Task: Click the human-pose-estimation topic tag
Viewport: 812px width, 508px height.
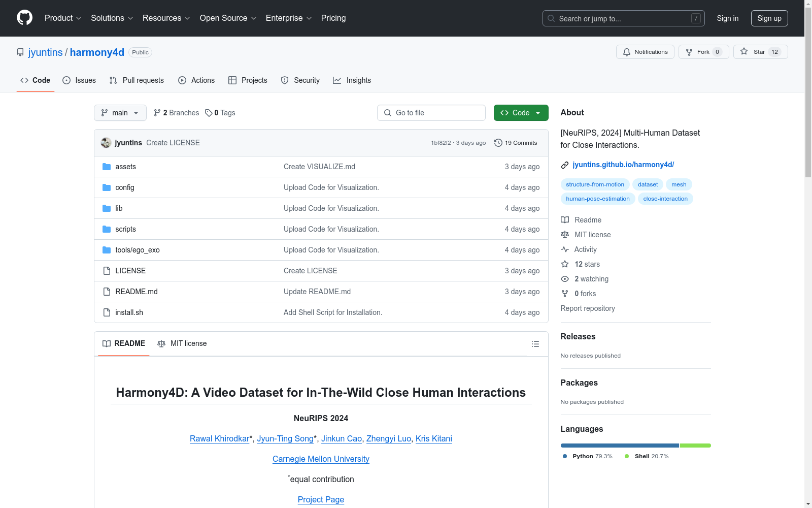Action: pyautogui.click(x=598, y=199)
